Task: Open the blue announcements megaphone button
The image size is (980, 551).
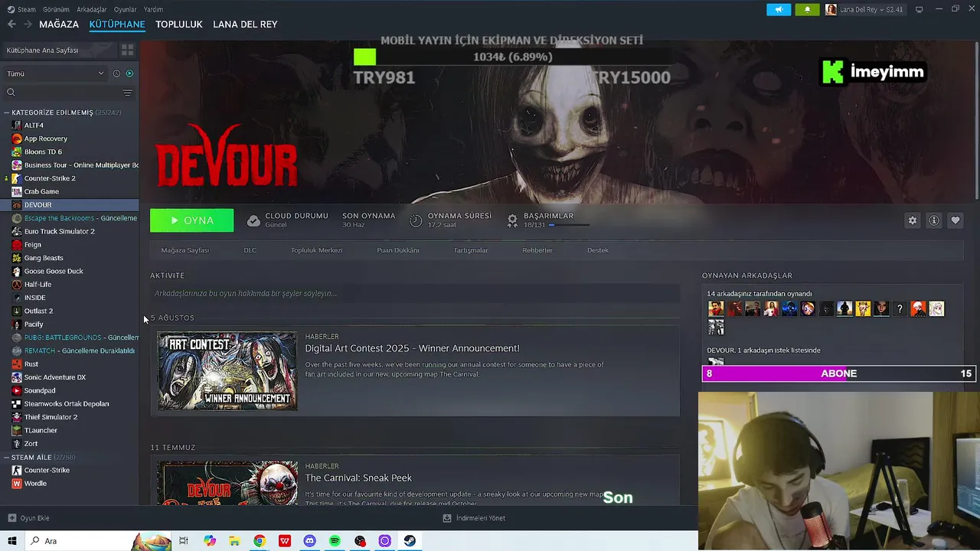Action: (779, 9)
